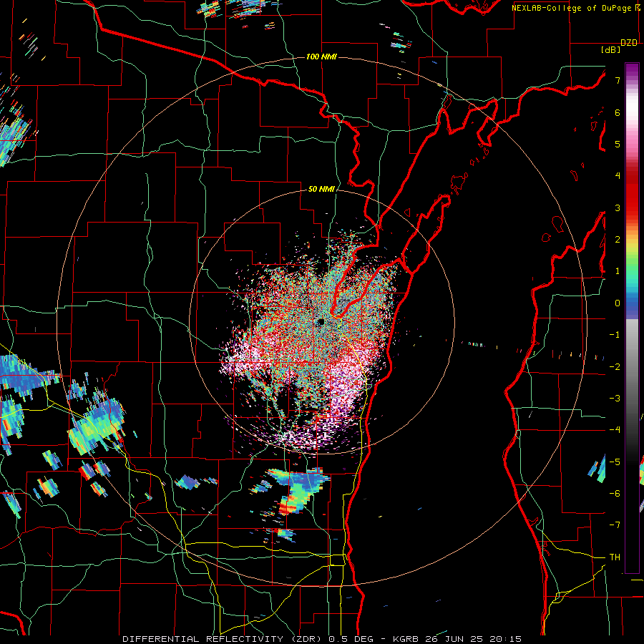Click the scale value -4 beside colorbar

click(615, 429)
